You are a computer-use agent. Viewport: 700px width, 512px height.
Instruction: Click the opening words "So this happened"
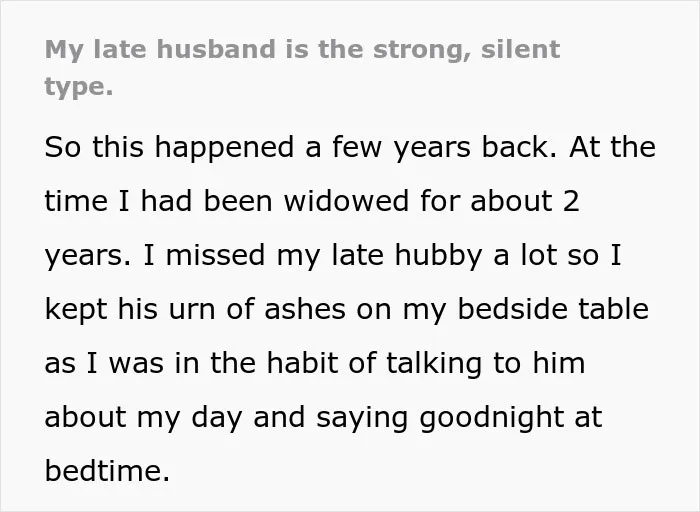tap(169, 148)
